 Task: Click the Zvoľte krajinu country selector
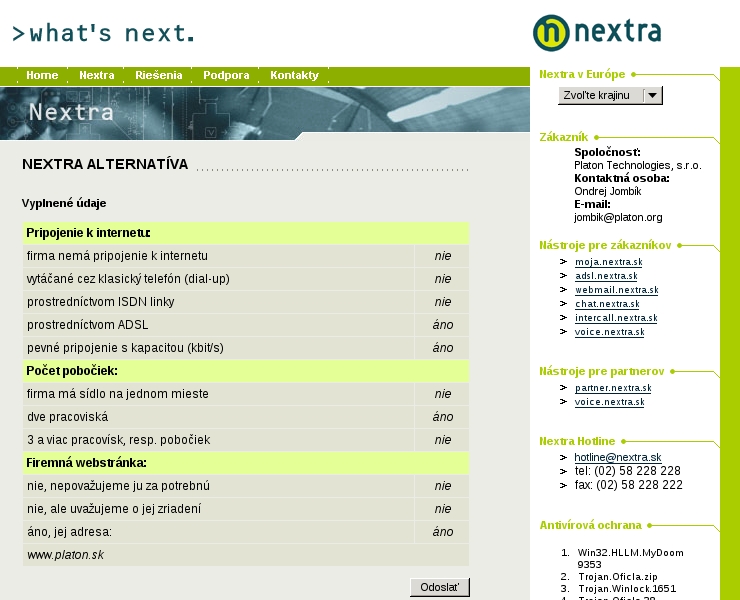tap(610, 95)
